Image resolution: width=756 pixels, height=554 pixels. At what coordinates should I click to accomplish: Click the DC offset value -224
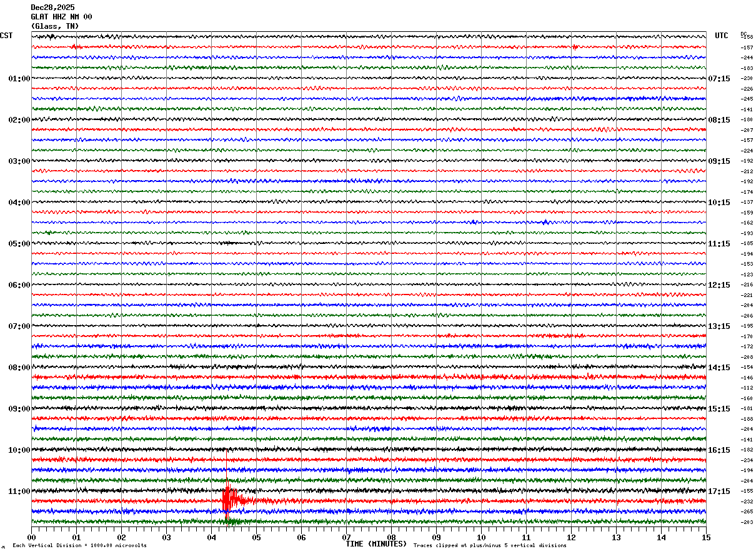pyautogui.click(x=747, y=151)
